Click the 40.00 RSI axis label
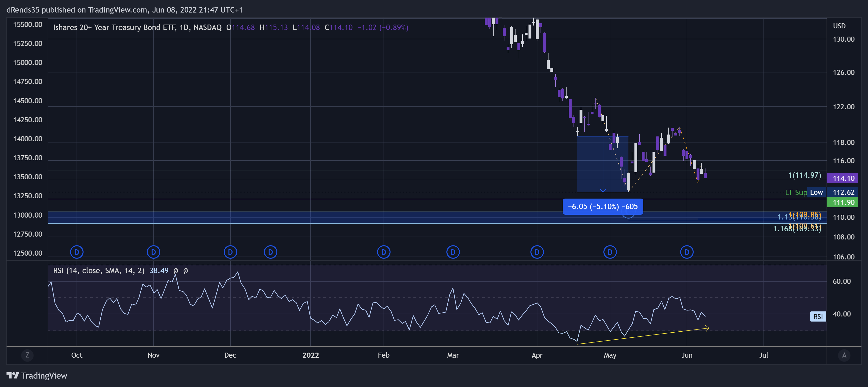 (x=842, y=314)
